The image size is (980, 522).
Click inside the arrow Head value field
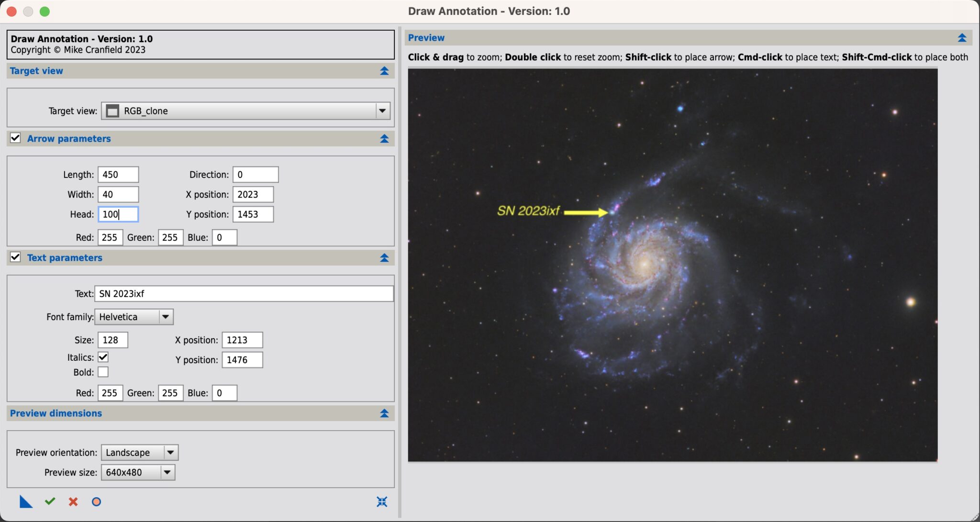[118, 214]
